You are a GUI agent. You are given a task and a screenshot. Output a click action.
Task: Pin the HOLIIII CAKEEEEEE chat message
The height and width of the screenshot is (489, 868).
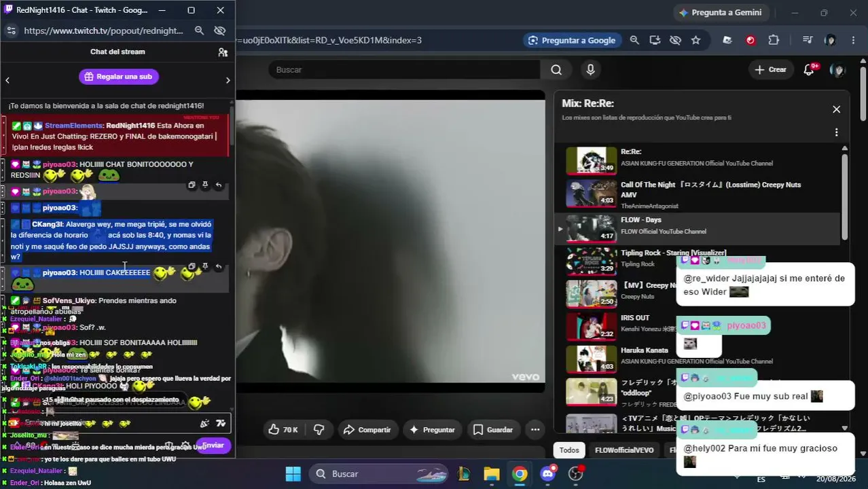[x=205, y=266]
